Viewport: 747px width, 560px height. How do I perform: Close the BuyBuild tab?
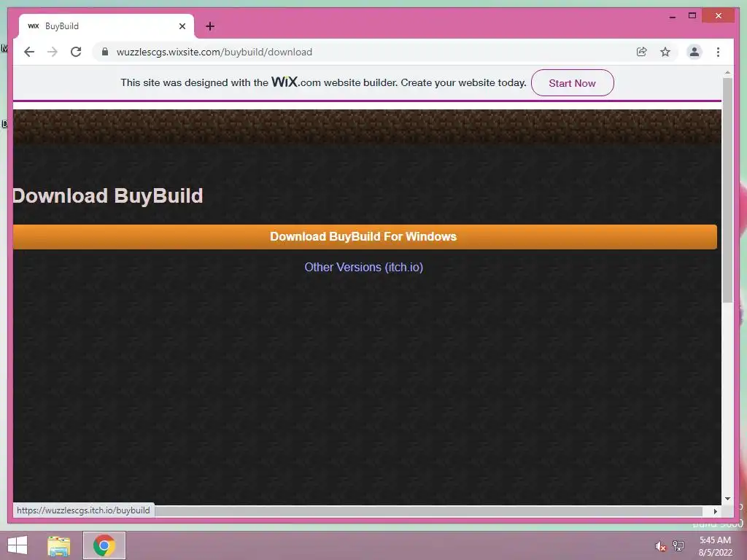182,26
